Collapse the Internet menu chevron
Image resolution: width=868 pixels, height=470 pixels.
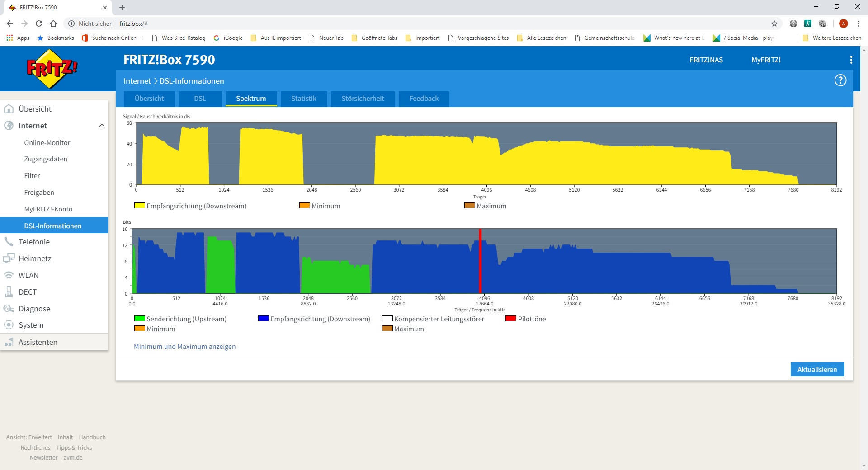tap(102, 126)
